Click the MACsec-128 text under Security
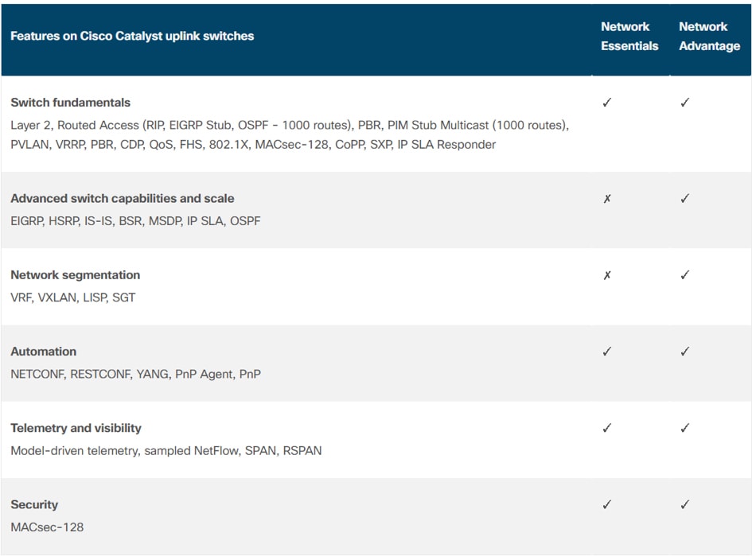The height and width of the screenshot is (556, 756). 47,527
